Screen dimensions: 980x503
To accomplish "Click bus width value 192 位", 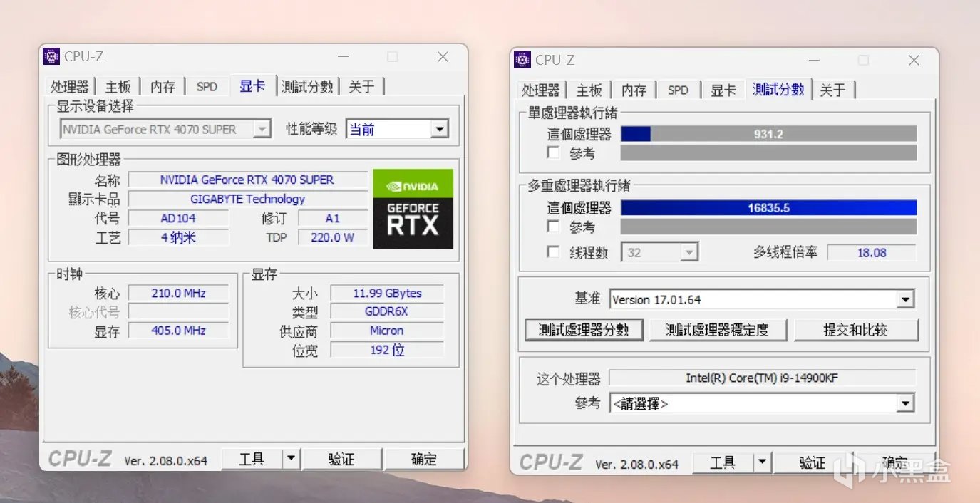I will (387, 349).
